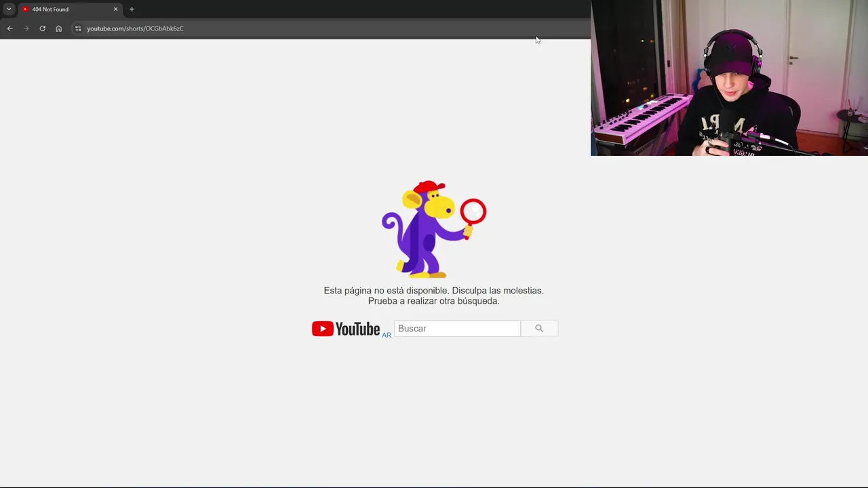Image resolution: width=868 pixels, height=488 pixels.
Task: Open site information icon in address bar
Action: 78,28
